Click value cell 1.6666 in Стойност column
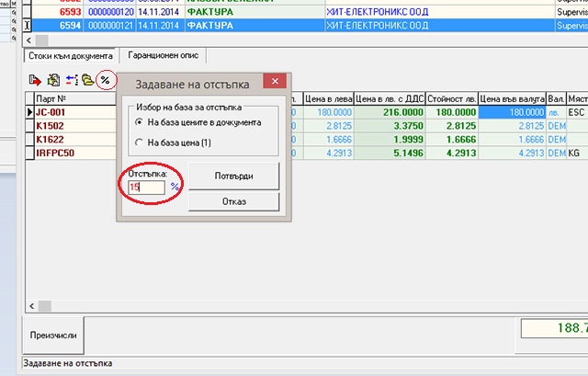Screen dimensions: 588x376 [x=452, y=139]
